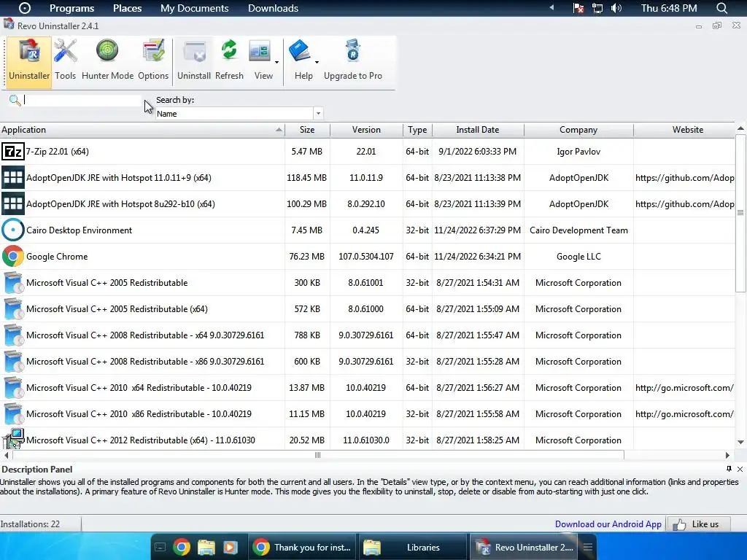The width and height of the screenshot is (747, 560).
Task: Click the search magnifier icon beside the filter box
Action: coord(15,100)
